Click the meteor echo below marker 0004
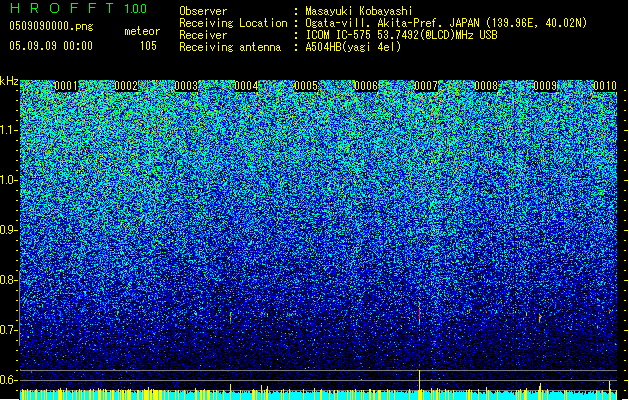This screenshot has width=629, height=400. 231,317
